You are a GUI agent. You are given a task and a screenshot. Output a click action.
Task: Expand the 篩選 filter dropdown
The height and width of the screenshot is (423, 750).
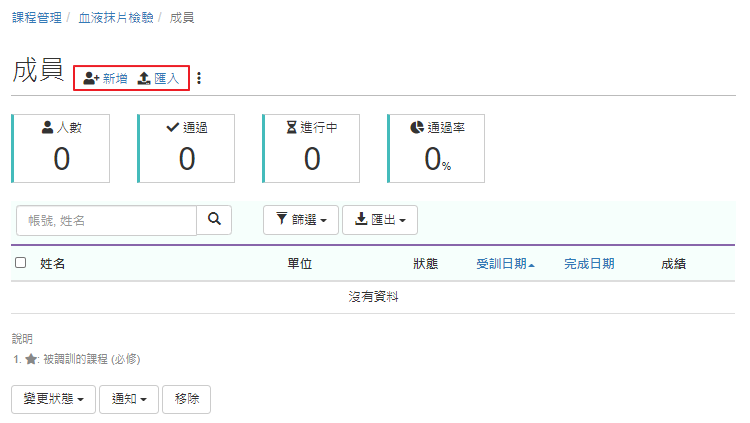coord(300,220)
